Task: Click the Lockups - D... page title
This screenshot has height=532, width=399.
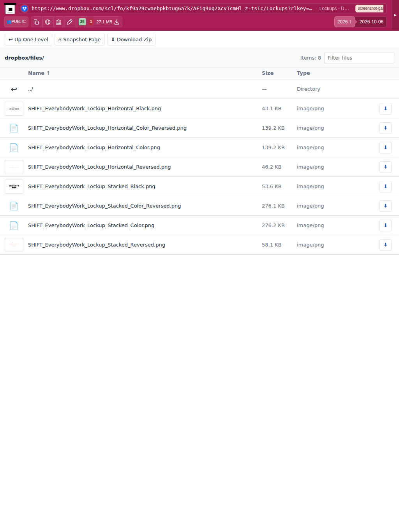Action: coord(334,9)
